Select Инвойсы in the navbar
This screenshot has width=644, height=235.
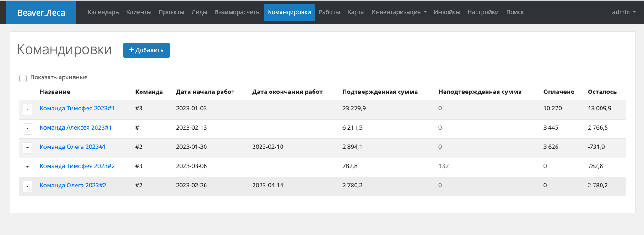pyautogui.click(x=447, y=12)
